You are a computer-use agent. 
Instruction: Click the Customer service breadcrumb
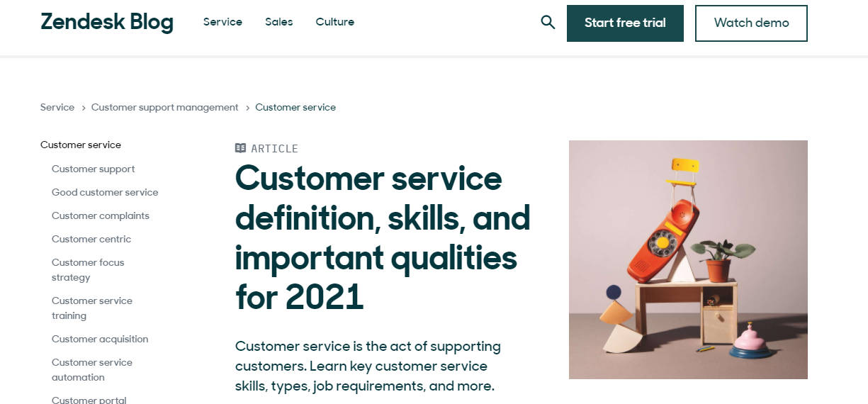tap(295, 108)
